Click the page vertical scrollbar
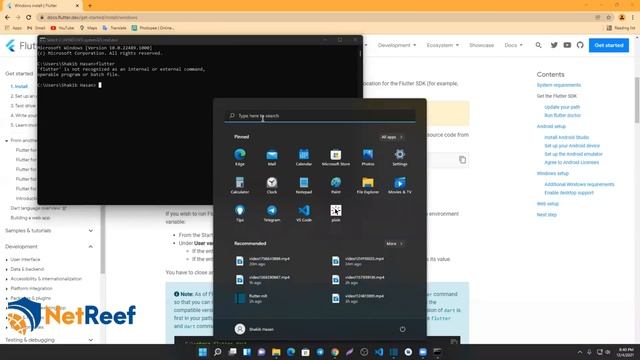 pos(637,100)
